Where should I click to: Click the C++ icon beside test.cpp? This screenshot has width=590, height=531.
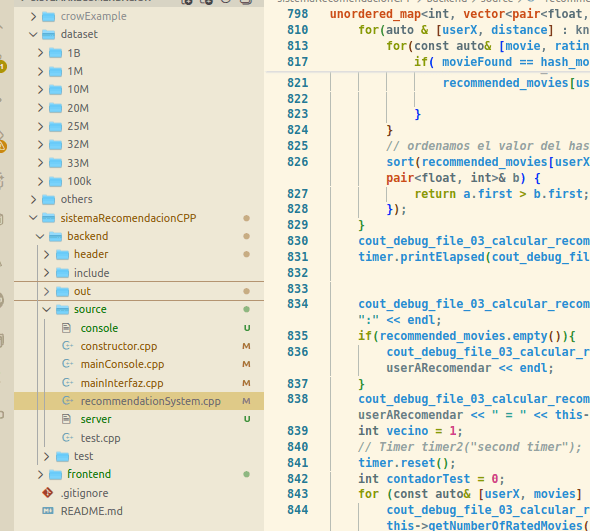pyautogui.click(x=67, y=438)
